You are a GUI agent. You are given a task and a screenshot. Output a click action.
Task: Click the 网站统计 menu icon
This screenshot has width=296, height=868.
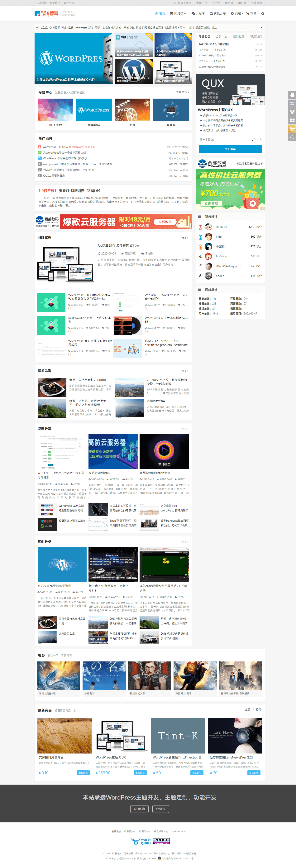click(x=200, y=289)
